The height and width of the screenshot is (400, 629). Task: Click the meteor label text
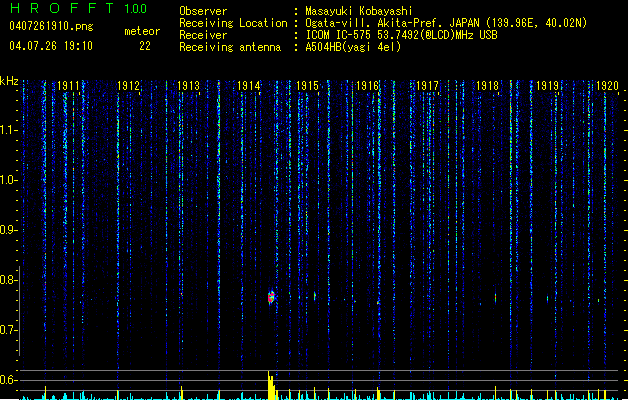point(142,31)
